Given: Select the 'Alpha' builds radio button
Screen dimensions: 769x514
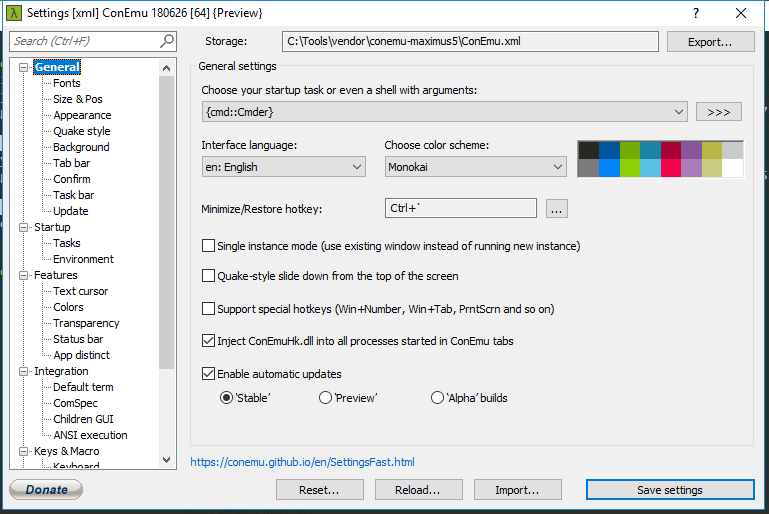Looking at the screenshot, I should pyautogui.click(x=437, y=398).
